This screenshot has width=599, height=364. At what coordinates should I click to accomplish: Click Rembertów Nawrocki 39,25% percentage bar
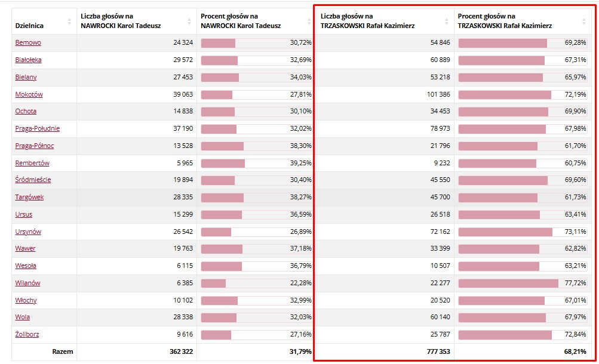pos(256,163)
